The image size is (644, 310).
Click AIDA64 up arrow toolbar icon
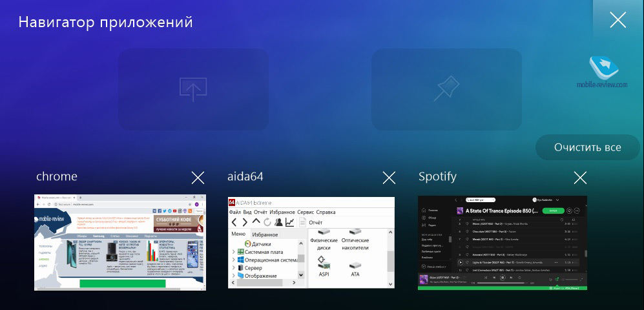pyautogui.click(x=256, y=222)
